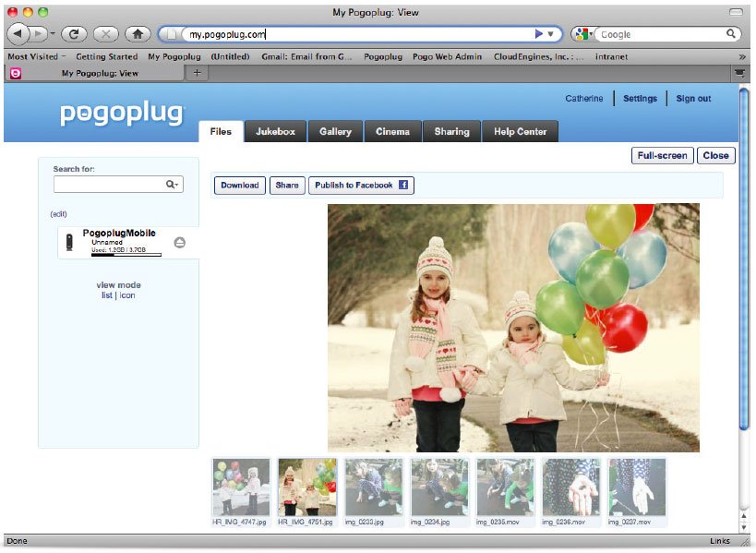The height and width of the screenshot is (553, 756).
Task: Open the search options magnifier dropdown
Action: 172,185
